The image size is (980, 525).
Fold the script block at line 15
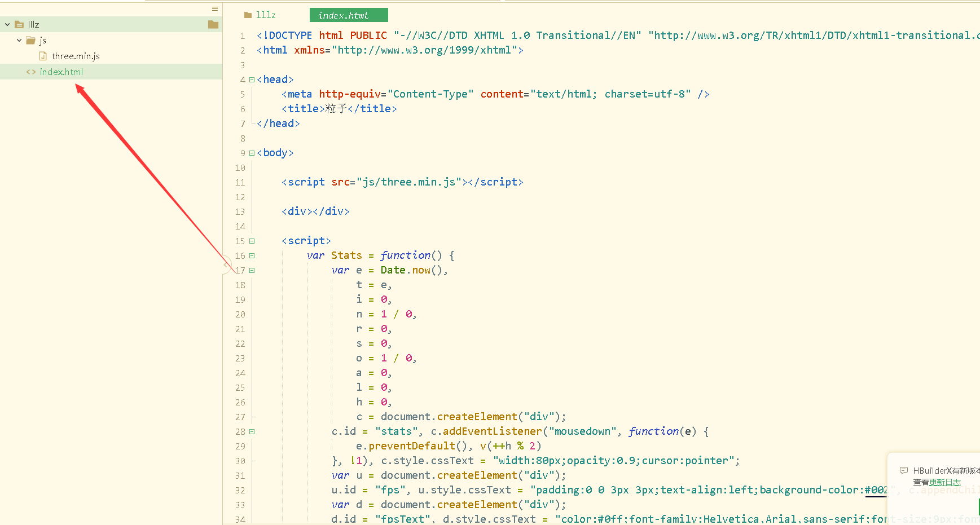252,241
